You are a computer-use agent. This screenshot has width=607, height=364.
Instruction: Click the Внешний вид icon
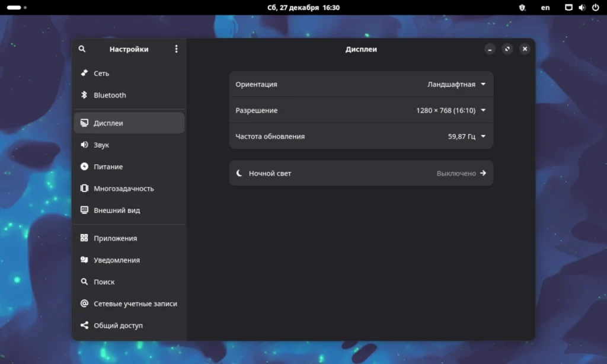tap(84, 210)
